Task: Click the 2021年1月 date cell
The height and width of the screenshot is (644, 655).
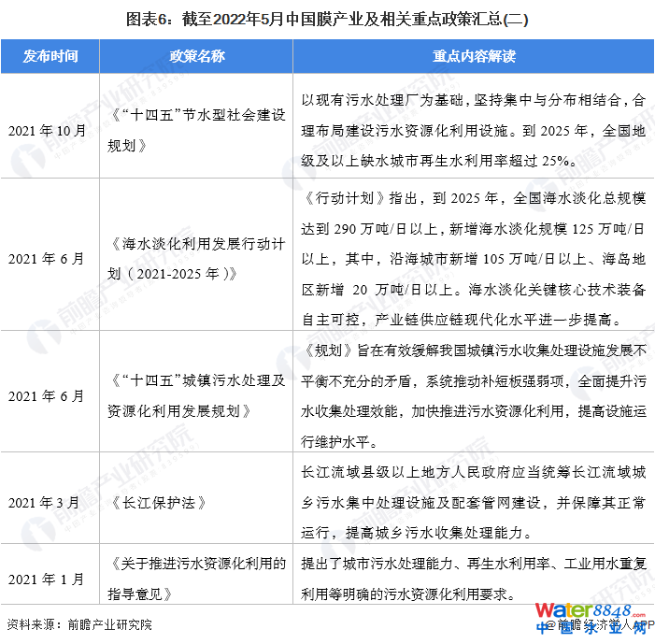Action: click(51, 578)
